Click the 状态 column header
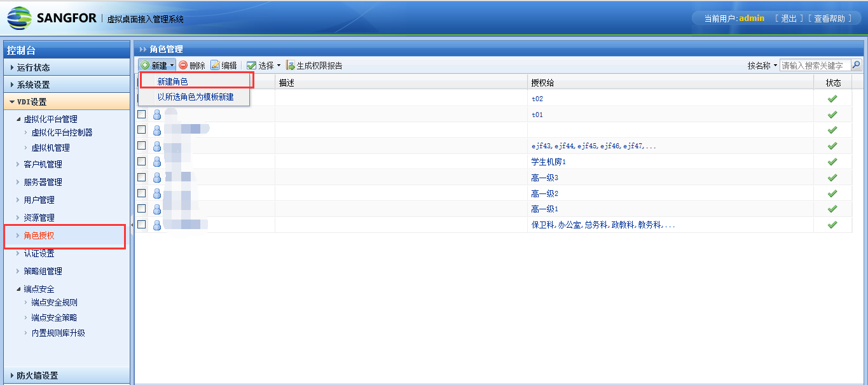This screenshot has width=868, height=385. 834,83
